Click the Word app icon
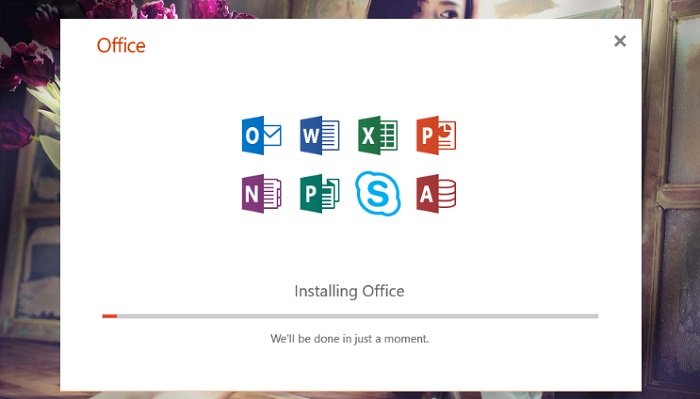Viewport: 700px width, 399px height. tap(320, 135)
